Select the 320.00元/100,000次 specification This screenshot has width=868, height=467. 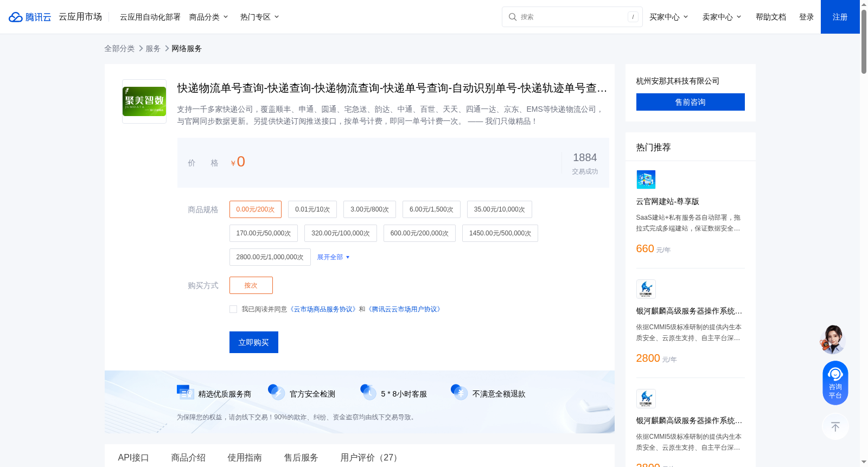coord(341,233)
